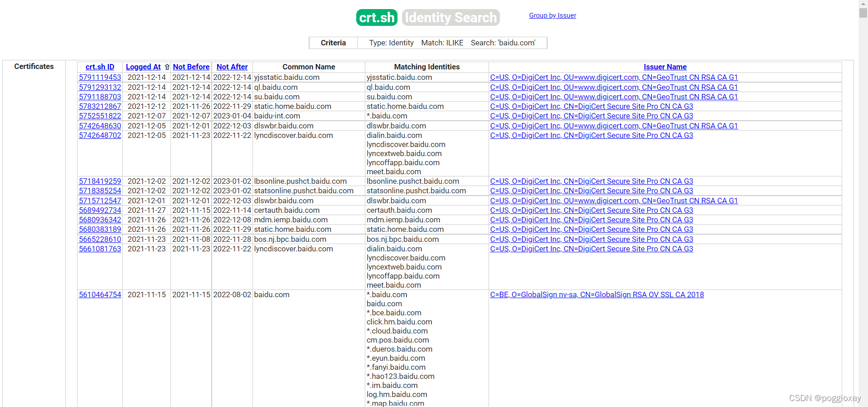
Task: Open the DigiCert issuer link in row 5689492734
Action: pos(592,210)
